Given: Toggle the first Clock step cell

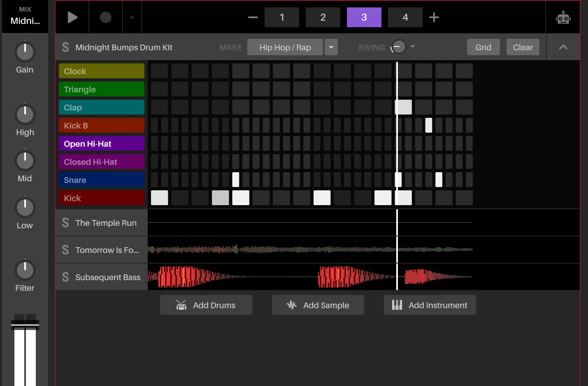Looking at the screenshot, I should (160, 71).
